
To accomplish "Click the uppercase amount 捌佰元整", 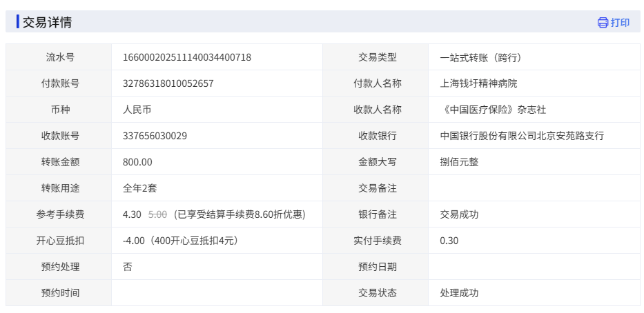I will click(459, 162).
